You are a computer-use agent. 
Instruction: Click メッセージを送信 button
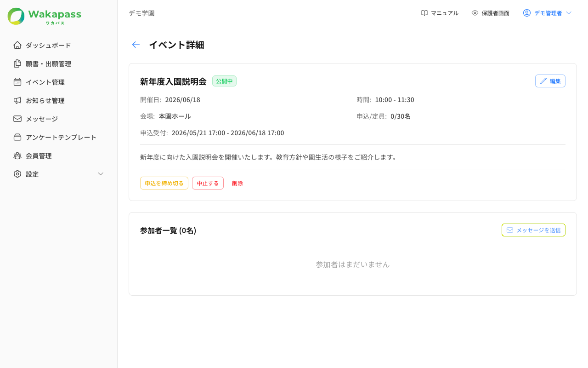(533, 230)
